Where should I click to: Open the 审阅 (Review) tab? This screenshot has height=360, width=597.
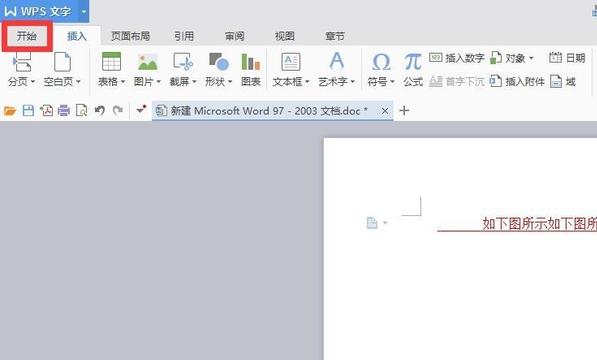(235, 36)
